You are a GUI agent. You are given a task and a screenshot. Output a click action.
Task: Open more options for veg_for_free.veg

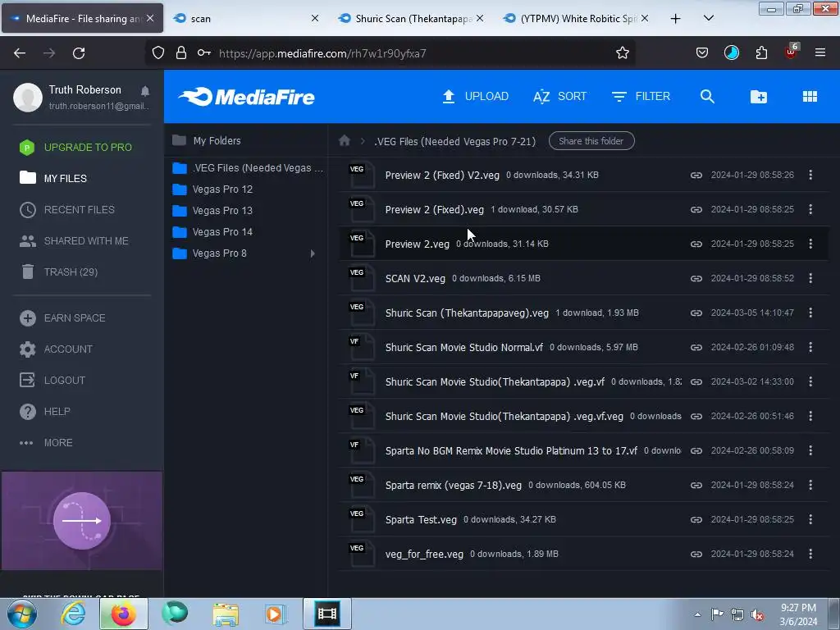[x=810, y=554]
